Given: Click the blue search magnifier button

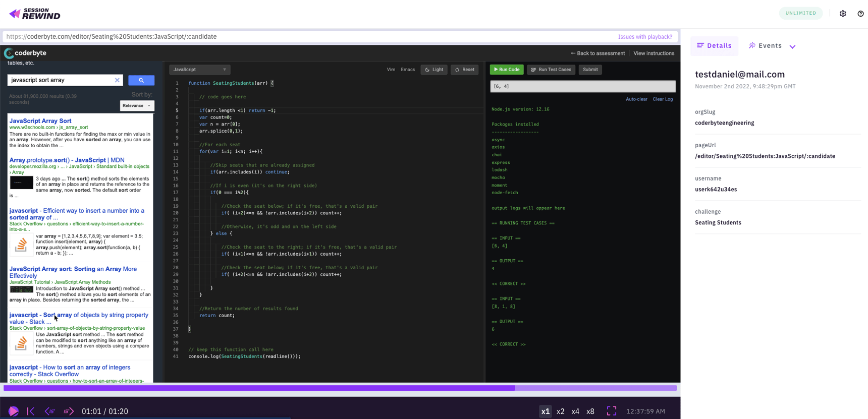Looking at the screenshot, I should point(141,80).
